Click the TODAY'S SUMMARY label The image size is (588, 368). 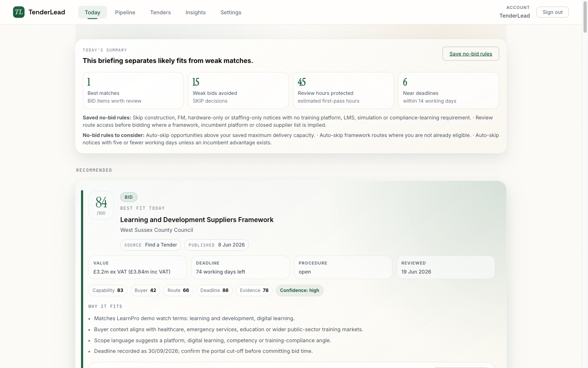coord(105,50)
